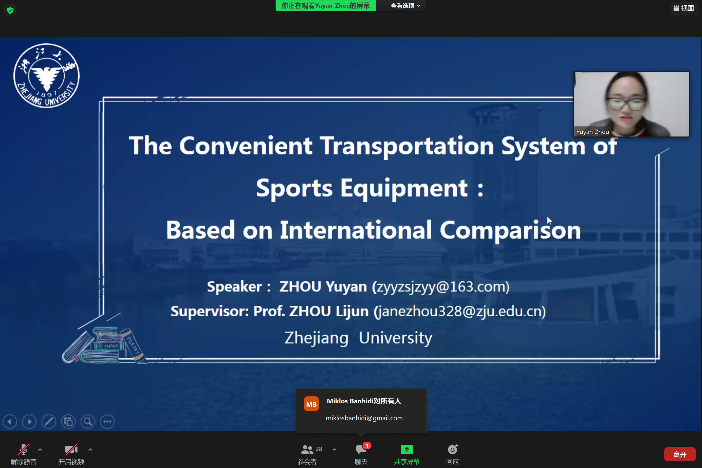
Task: Open the Chat with unread badge
Action: click(361, 452)
